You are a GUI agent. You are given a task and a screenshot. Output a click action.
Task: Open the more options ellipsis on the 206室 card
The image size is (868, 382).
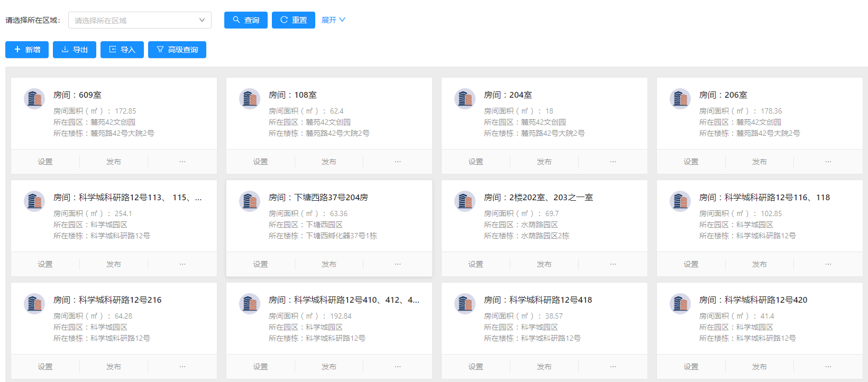[x=828, y=162]
